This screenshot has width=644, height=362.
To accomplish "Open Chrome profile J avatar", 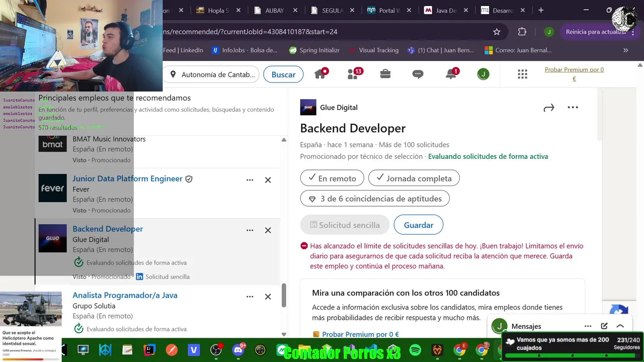I will point(549,32).
